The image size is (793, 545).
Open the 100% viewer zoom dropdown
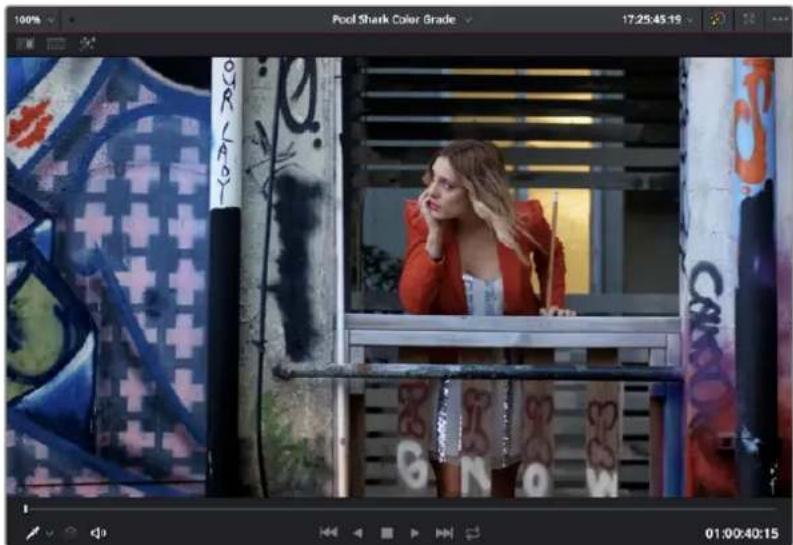tap(34, 20)
